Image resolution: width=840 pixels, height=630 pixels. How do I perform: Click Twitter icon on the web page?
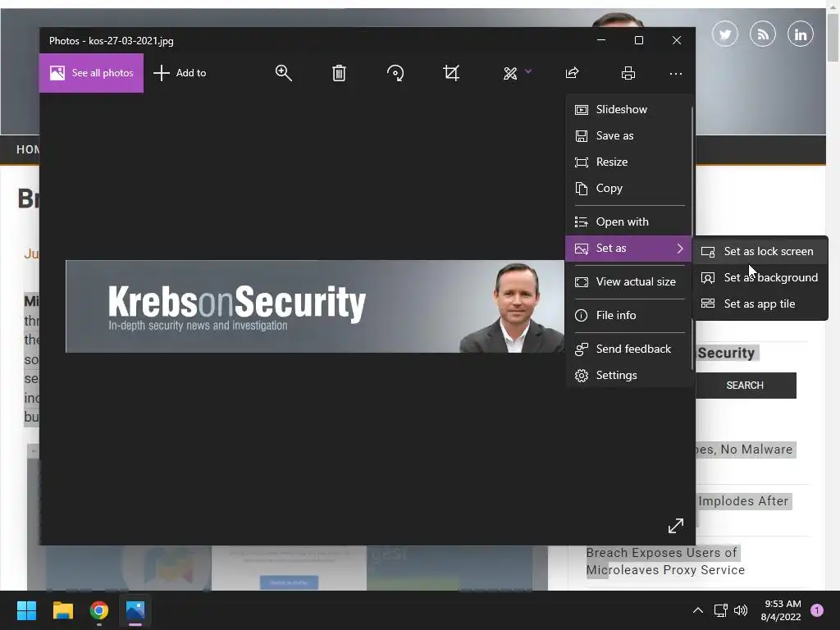pyautogui.click(x=725, y=34)
